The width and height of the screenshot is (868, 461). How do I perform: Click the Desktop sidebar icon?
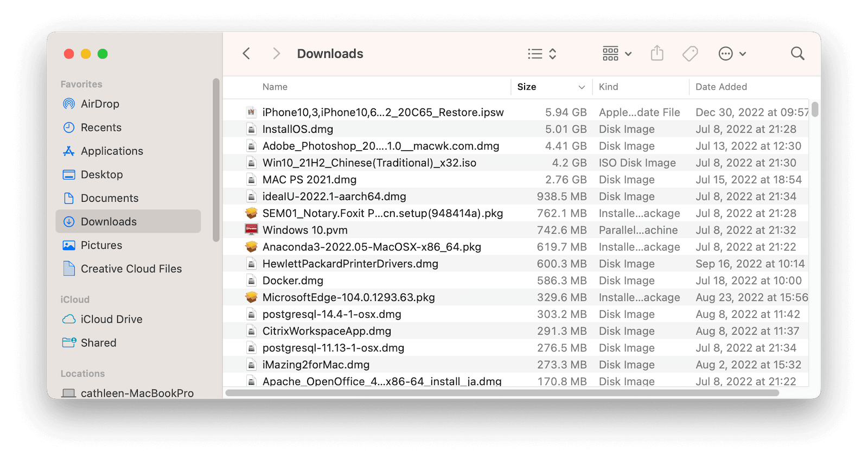(69, 175)
